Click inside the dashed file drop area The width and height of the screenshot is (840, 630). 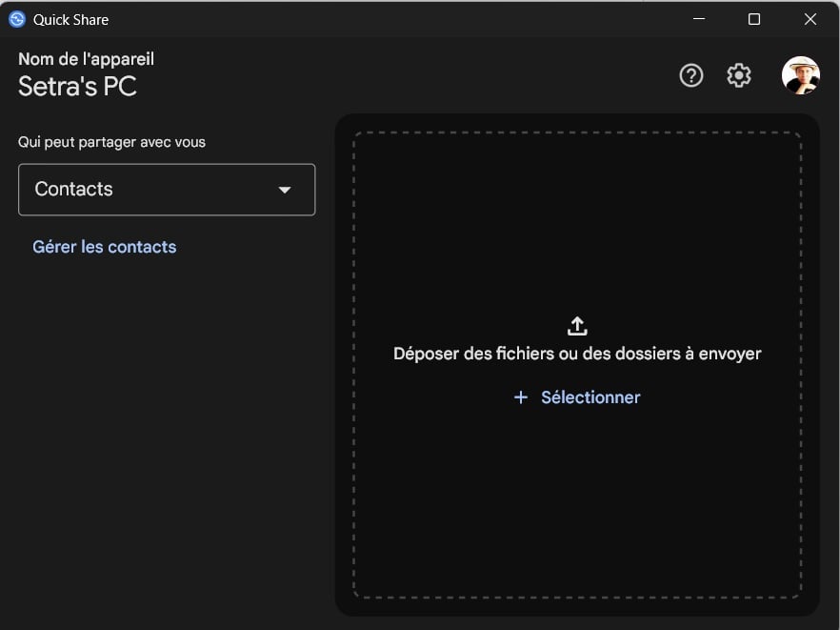click(577, 505)
